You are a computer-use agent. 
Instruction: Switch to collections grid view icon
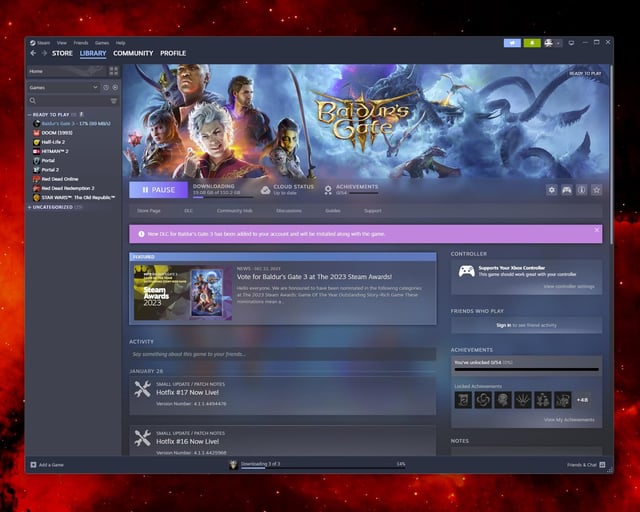pos(113,71)
